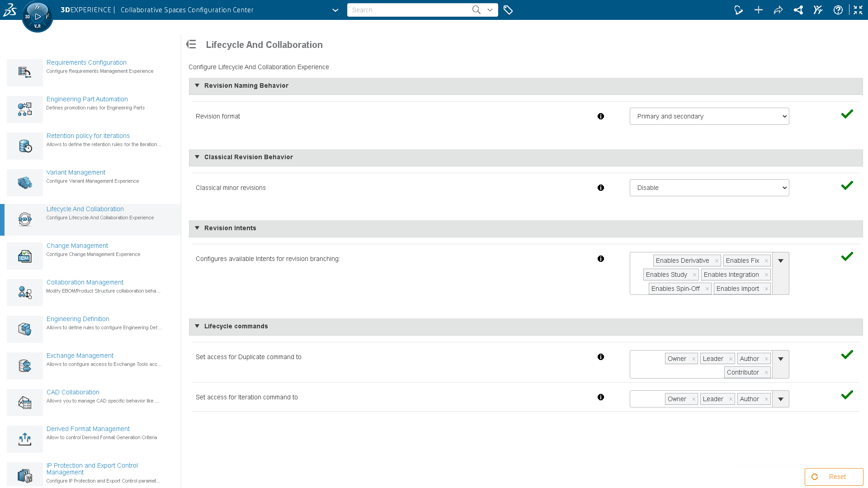
Task: Open the Iteration command access dropdown arrow
Action: [781, 399]
